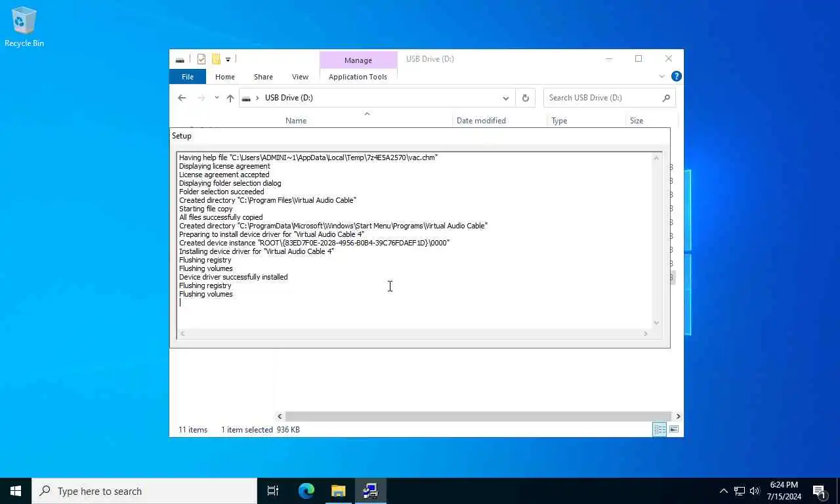The width and height of the screenshot is (840, 504).
Task: Refresh the USB Drive folder view
Action: [x=525, y=98]
